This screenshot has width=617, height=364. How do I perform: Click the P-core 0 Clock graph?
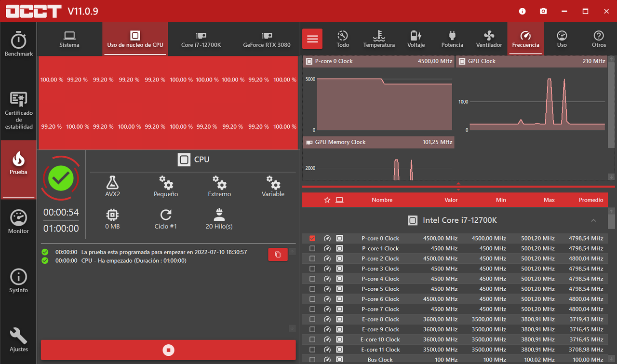[x=378, y=94]
